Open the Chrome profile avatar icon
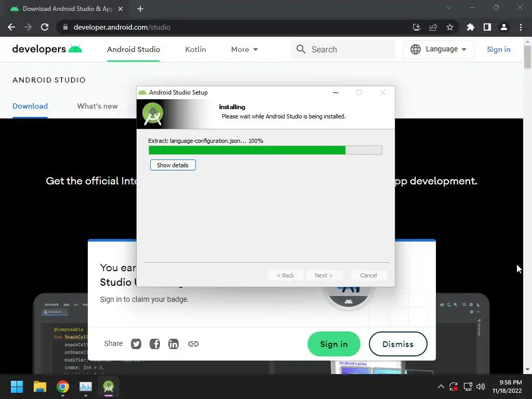The height and width of the screenshot is (399, 532). 504,27
